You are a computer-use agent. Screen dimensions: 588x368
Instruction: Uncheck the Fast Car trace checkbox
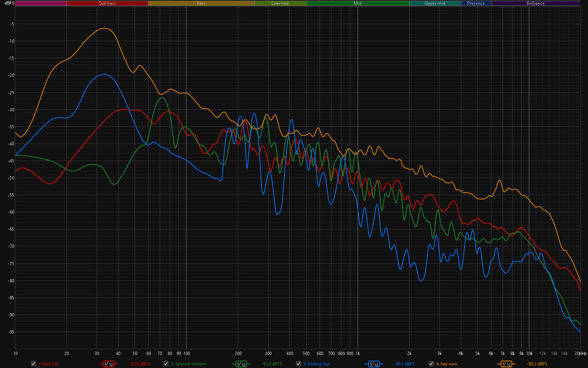(x=33, y=364)
